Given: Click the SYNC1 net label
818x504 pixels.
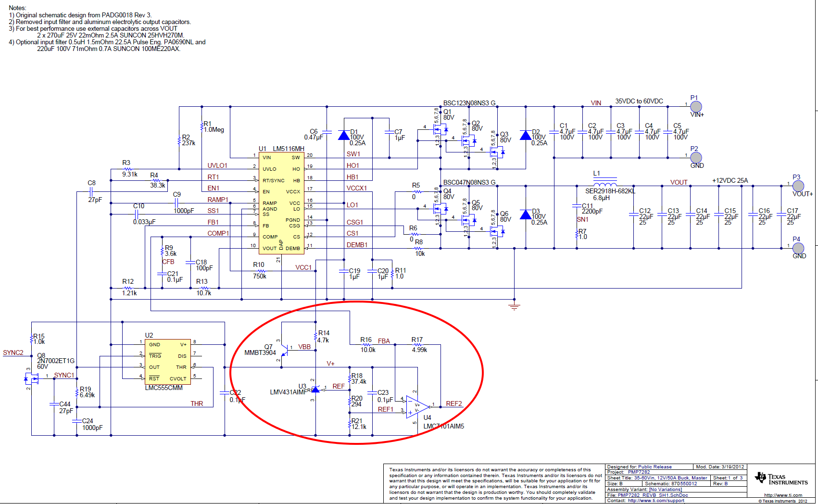Looking at the screenshot, I should (64, 375).
